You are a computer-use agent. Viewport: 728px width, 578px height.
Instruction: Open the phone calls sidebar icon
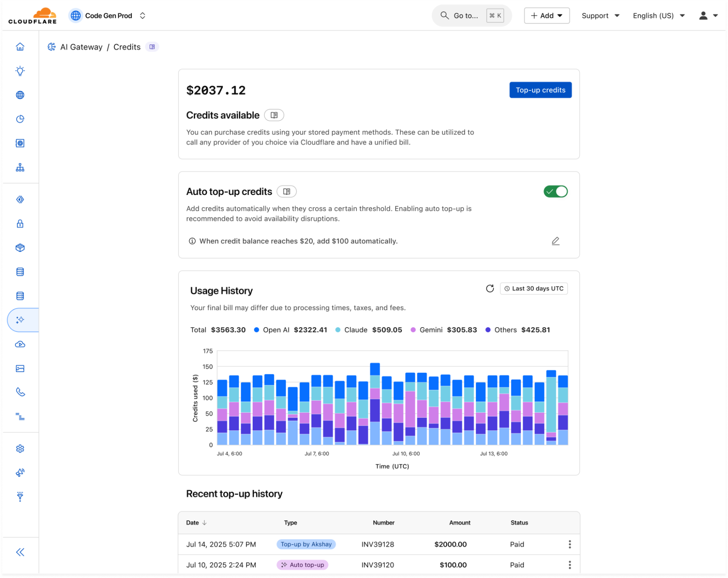pos(20,392)
